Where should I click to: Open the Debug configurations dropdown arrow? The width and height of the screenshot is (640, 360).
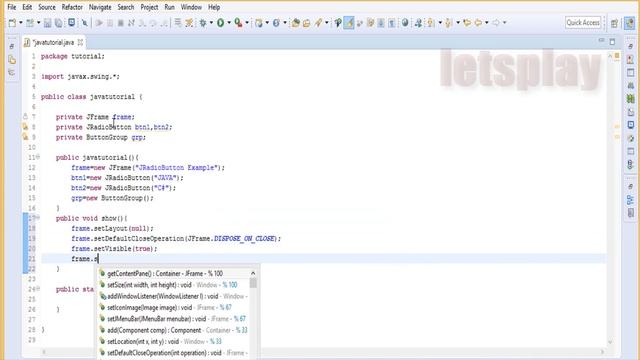(x=211, y=23)
